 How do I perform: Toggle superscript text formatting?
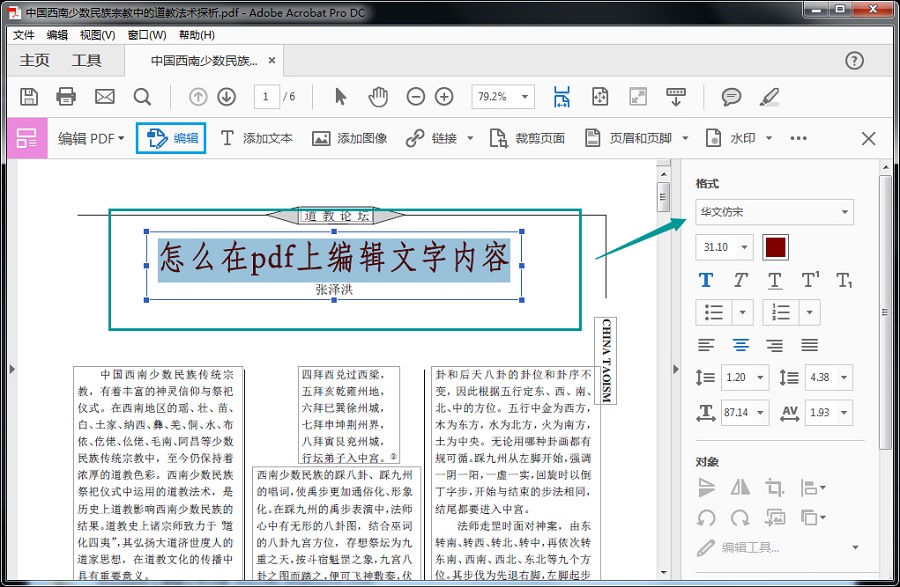pos(810,279)
